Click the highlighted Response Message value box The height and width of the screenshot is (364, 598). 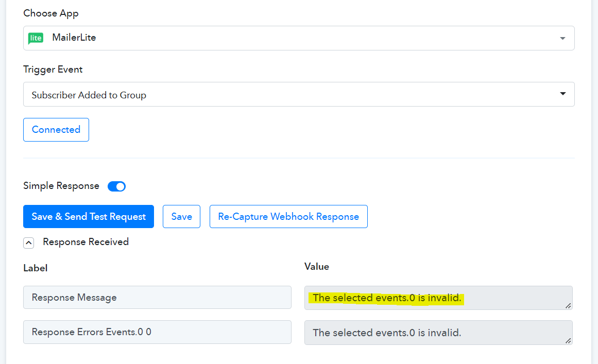click(438, 298)
